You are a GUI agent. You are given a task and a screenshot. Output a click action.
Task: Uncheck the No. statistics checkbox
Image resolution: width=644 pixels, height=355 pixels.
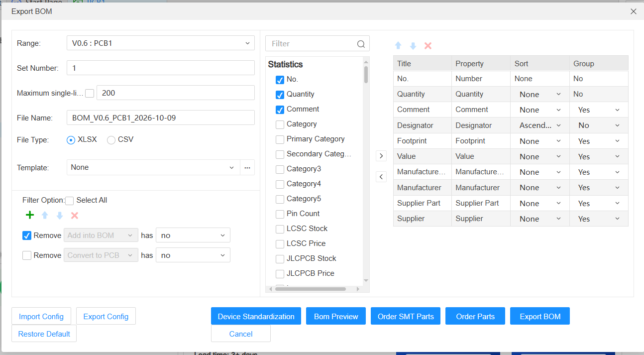280,80
